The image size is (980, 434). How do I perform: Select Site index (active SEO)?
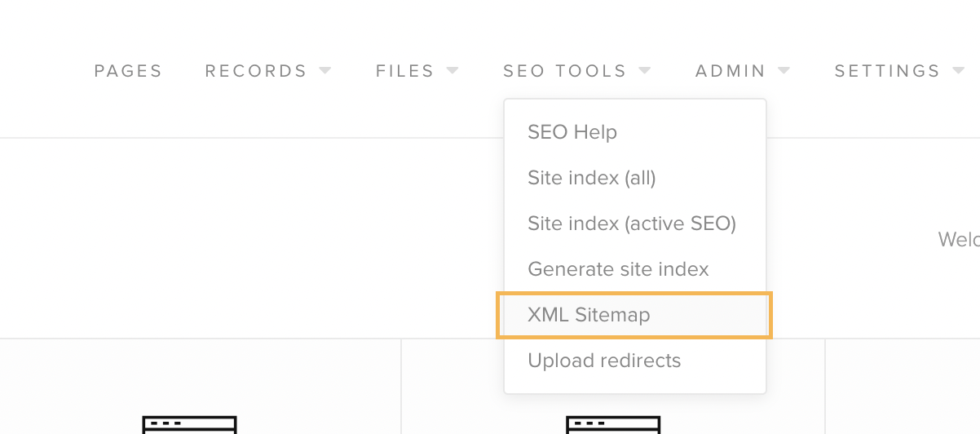pyautogui.click(x=635, y=224)
